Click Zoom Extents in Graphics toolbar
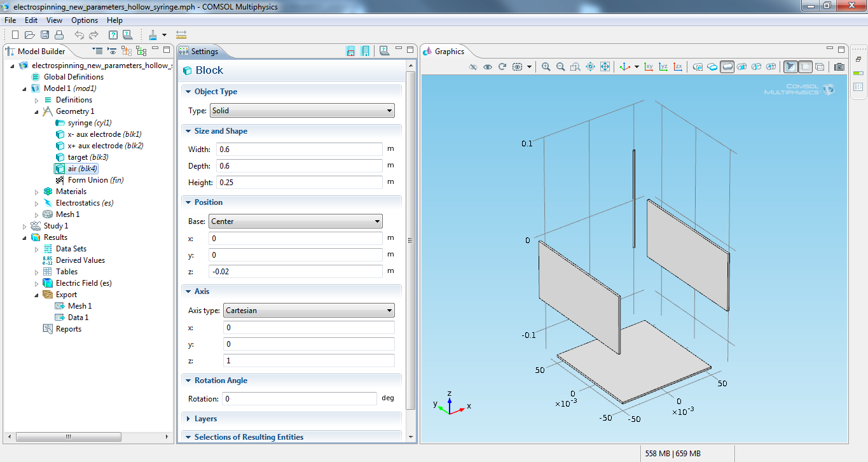Image resolution: width=868 pixels, height=462 pixels. [x=605, y=67]
